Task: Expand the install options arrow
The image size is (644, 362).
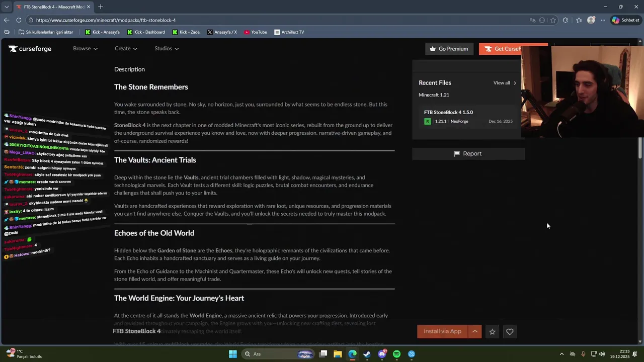Action: 475,331
